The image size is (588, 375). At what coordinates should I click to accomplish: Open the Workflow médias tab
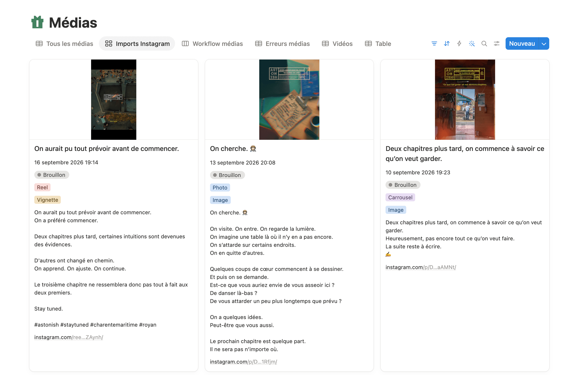coord(212,43)
